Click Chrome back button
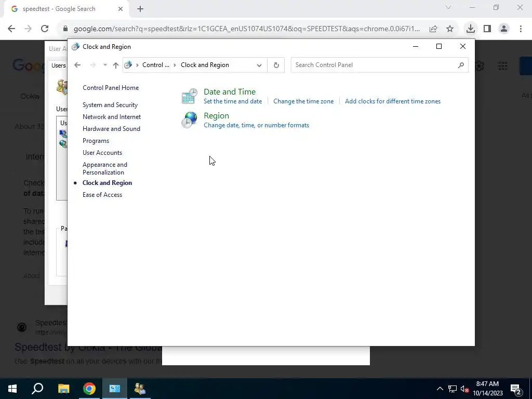The image size is (532, 399). pyautogui.click(x=11, y=29)
